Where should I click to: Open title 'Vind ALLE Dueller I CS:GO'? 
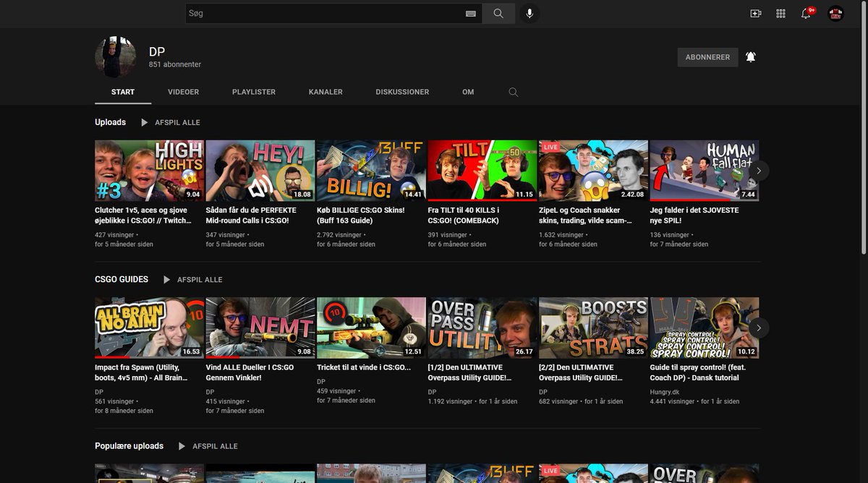250,372
